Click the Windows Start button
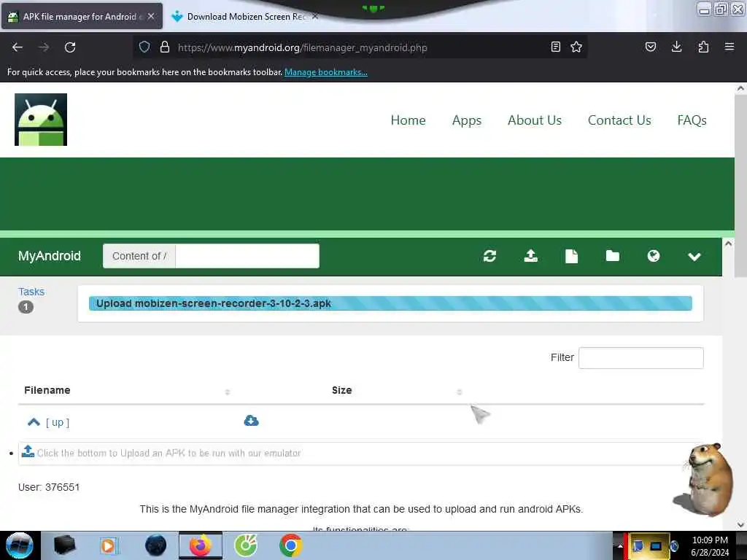This screenshot has width=747, height=560. (x=20, y=545)
